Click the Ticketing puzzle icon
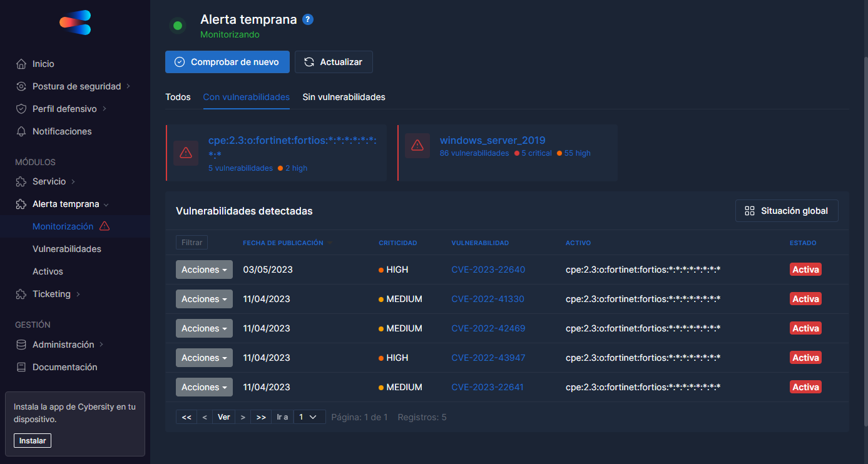Image resolution: width=868 pixels, height=464 pixels. pyautogui.click(x=21, y=294)
